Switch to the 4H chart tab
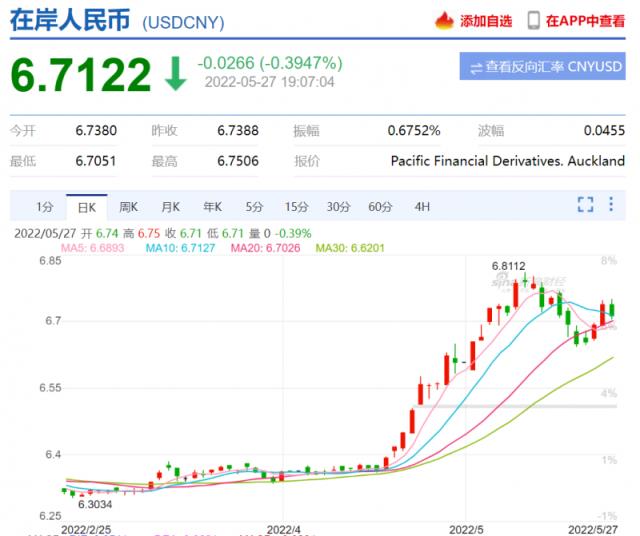The width and height of the screenshot is (640, 536). pos(422,207)
